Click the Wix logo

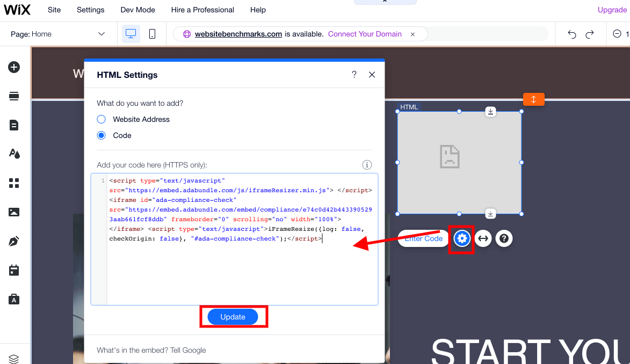(x=17, y=10)
